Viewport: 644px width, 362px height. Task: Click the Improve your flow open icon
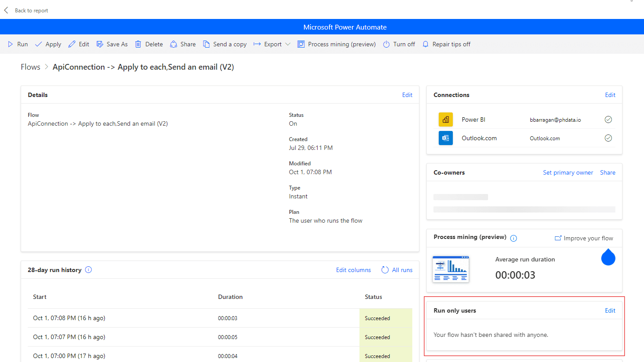tap(558, 238)
